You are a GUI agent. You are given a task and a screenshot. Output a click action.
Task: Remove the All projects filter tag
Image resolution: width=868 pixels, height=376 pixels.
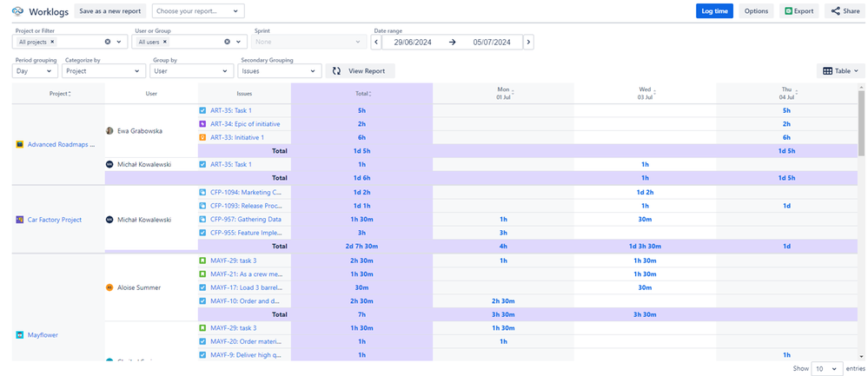click(x=52, y=42)
